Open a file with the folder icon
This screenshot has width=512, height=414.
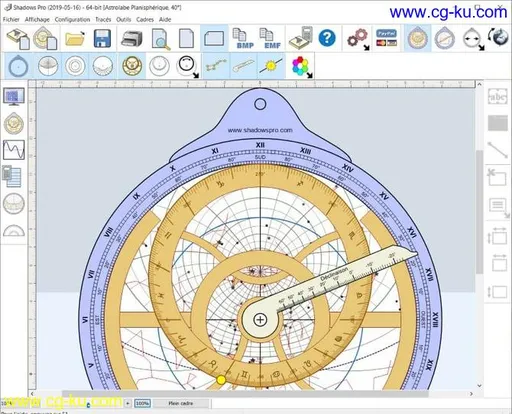[x=75, y=39]
